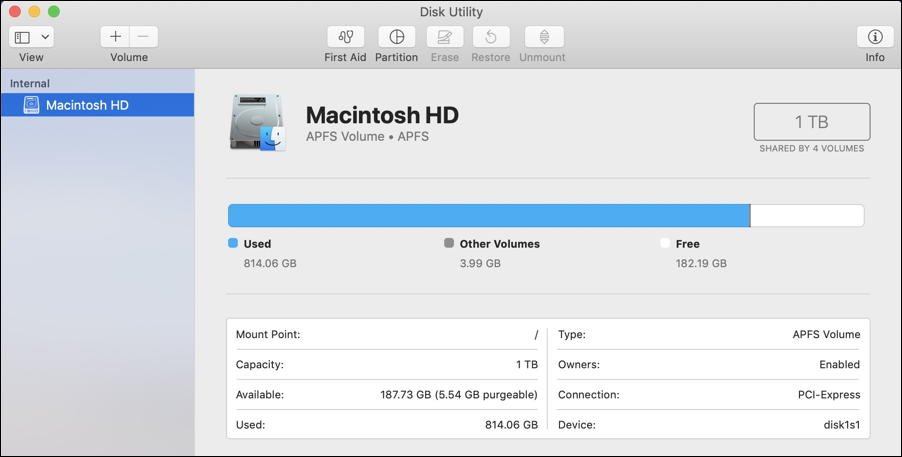The height and width of the screenshot is (457, 902).
Task: Click the large hard drive Finder image
Action: (258, 123)
